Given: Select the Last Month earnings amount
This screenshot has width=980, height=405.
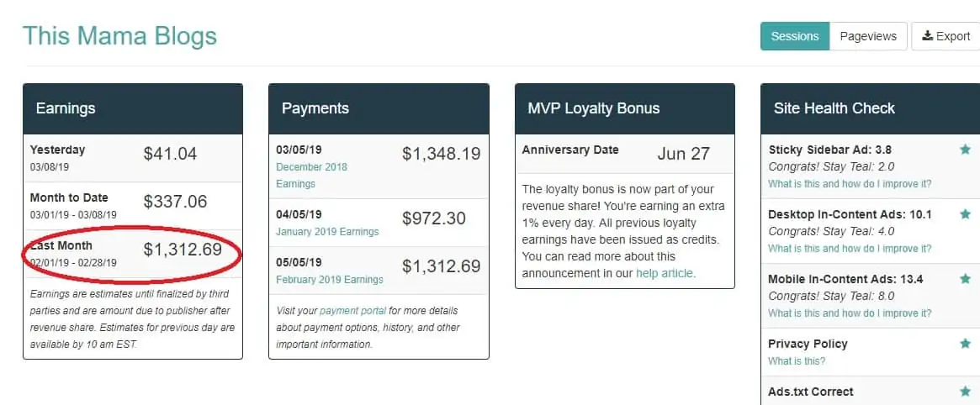Looking at the screenshot, I should coord(183,250).
